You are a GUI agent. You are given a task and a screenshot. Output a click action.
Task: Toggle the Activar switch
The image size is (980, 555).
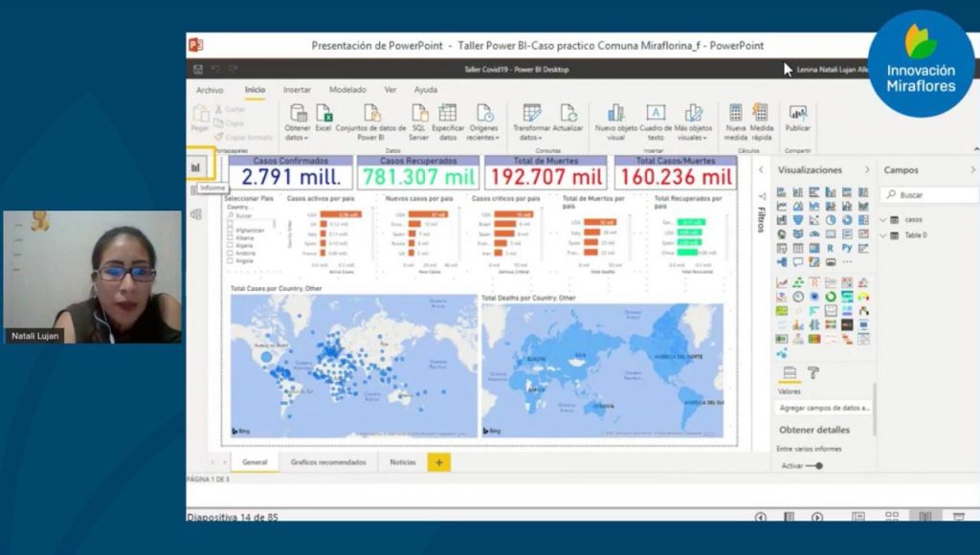pyautogui.click(x=814, y=466)
